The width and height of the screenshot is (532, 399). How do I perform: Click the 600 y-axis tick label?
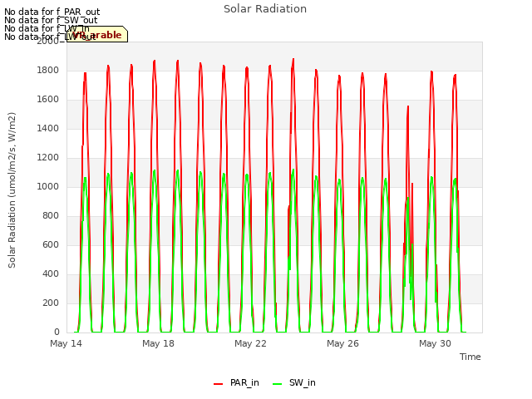click(x=51, y=245)
